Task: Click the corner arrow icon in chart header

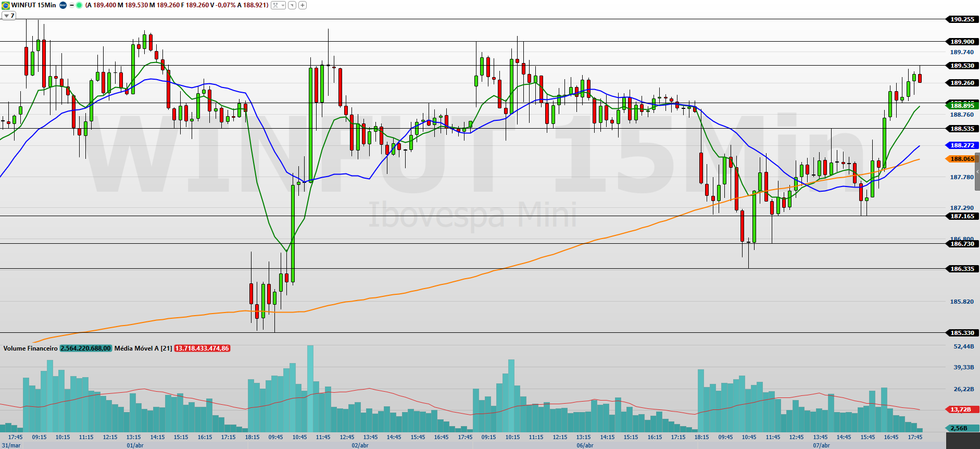Action: pos(292,5)
